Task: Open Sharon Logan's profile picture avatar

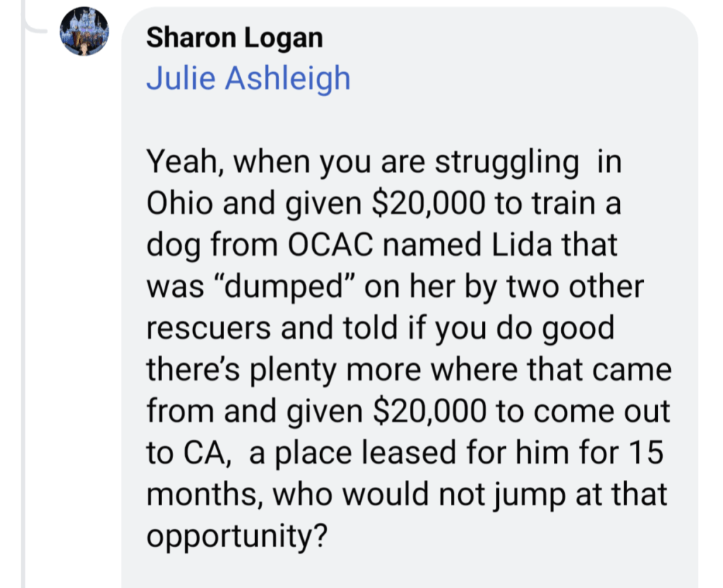Action: pyautogui.click(x=84, y=32)
